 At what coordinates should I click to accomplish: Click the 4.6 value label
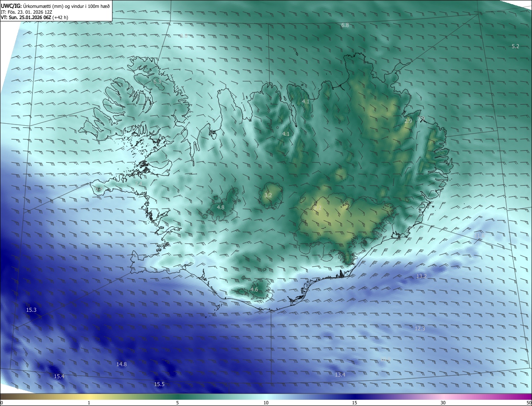[254, 289]
